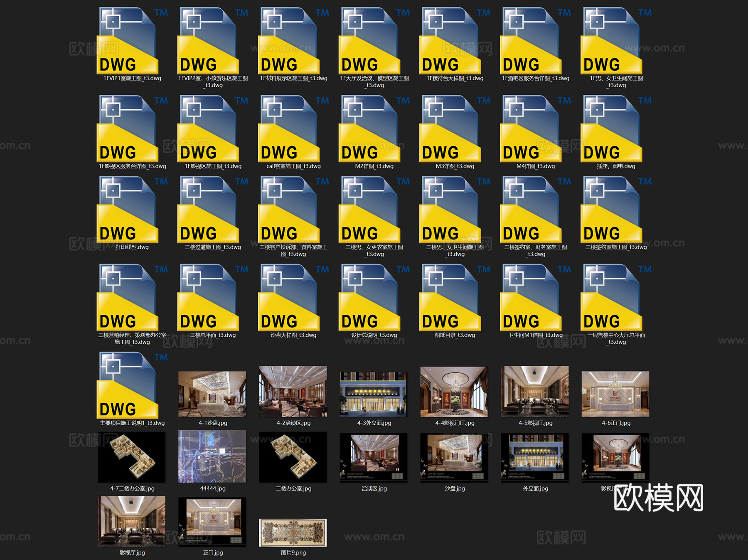Click the file name 正门.jpg
Viewport: 748px width, 560px height.
213,553
